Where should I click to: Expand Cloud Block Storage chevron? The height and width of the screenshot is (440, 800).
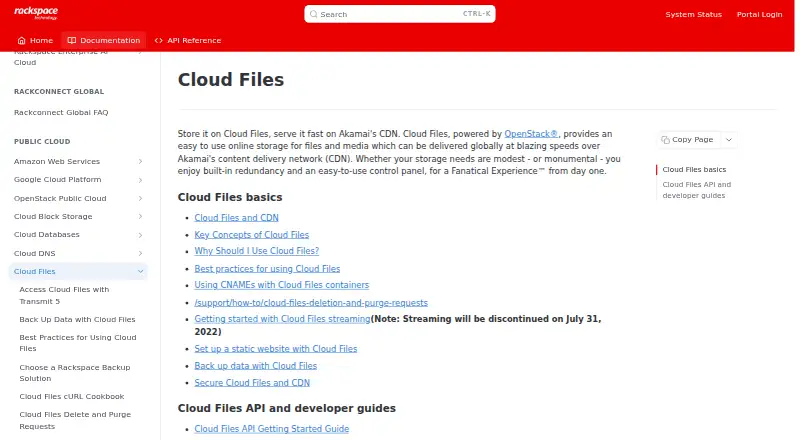(x=140, y=216)
